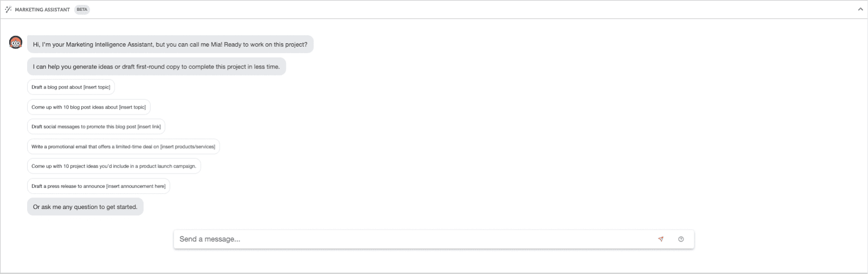Click the blank chat area right of the suggestions
Image resolution: width=868 pixels, height=274 pixels.
point(488,136)
